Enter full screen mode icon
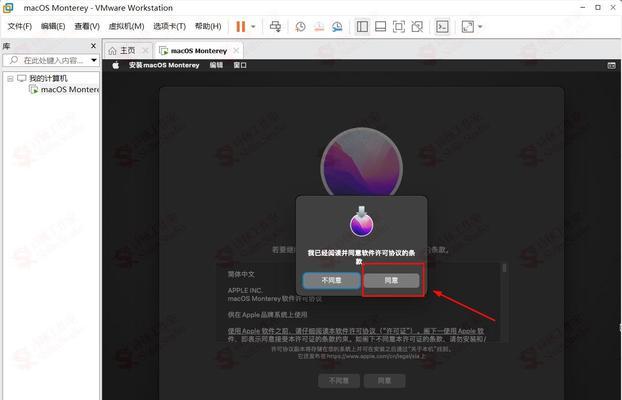Screen dimensions: 622x400 coord(399,27)
